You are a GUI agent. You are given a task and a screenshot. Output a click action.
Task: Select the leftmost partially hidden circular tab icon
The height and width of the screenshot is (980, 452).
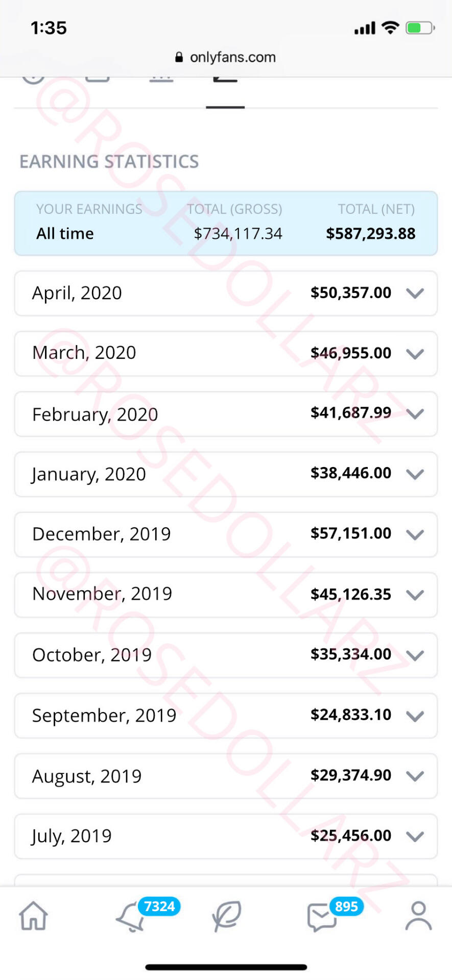click(x=34, y=79)
